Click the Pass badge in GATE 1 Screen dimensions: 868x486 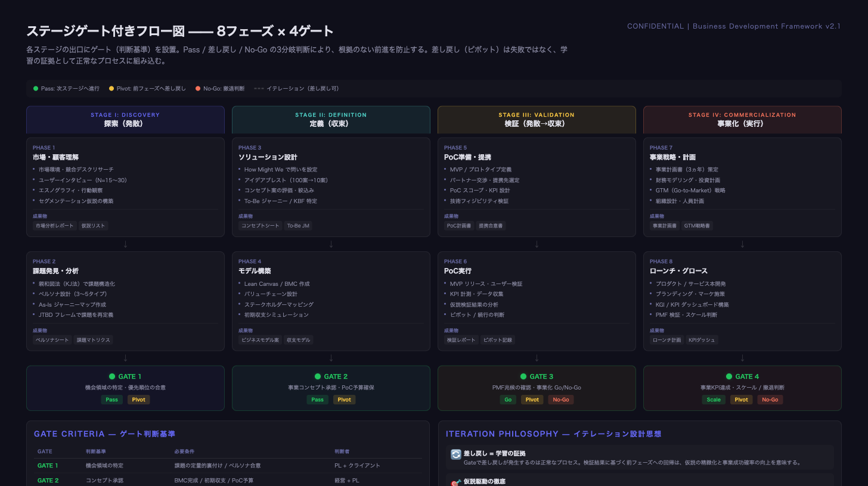pyautogui.click(x=111, y=400)
